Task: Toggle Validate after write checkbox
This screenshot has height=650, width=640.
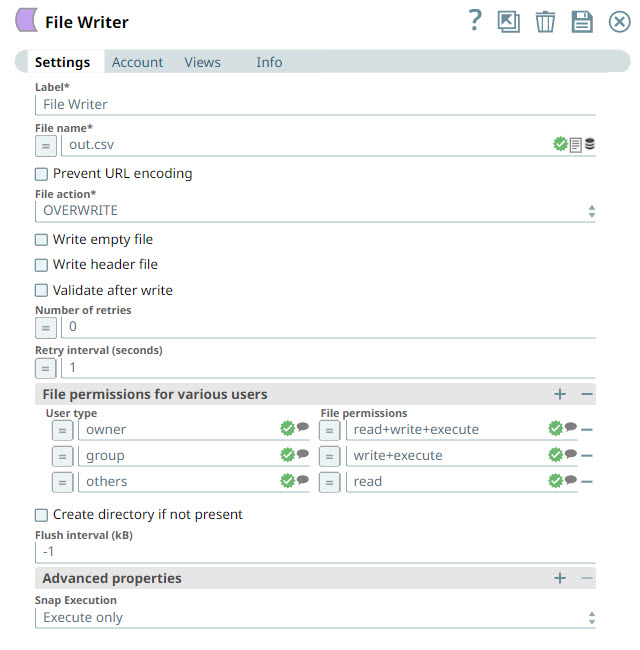Action: [42, 291]
